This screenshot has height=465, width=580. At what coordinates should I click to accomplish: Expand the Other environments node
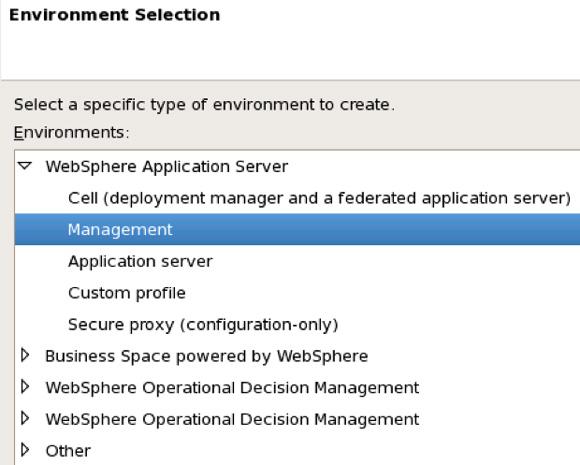tap(25, 450)
